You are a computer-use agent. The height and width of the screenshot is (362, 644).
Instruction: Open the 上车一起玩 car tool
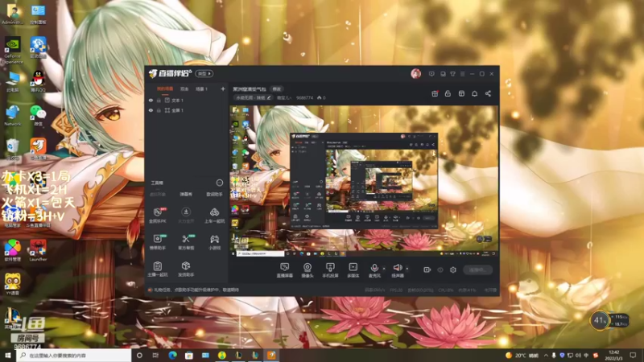pyautogui.click(x=214, y=215)
